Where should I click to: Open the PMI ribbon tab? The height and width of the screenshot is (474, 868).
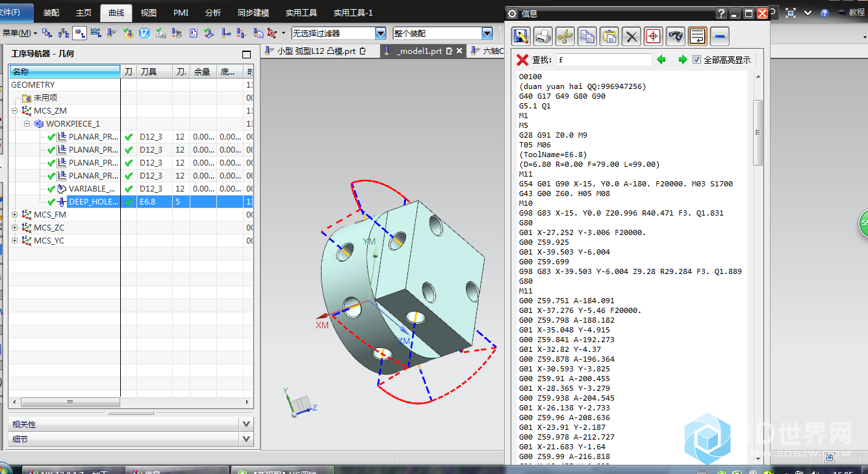[x=181, y=12]
